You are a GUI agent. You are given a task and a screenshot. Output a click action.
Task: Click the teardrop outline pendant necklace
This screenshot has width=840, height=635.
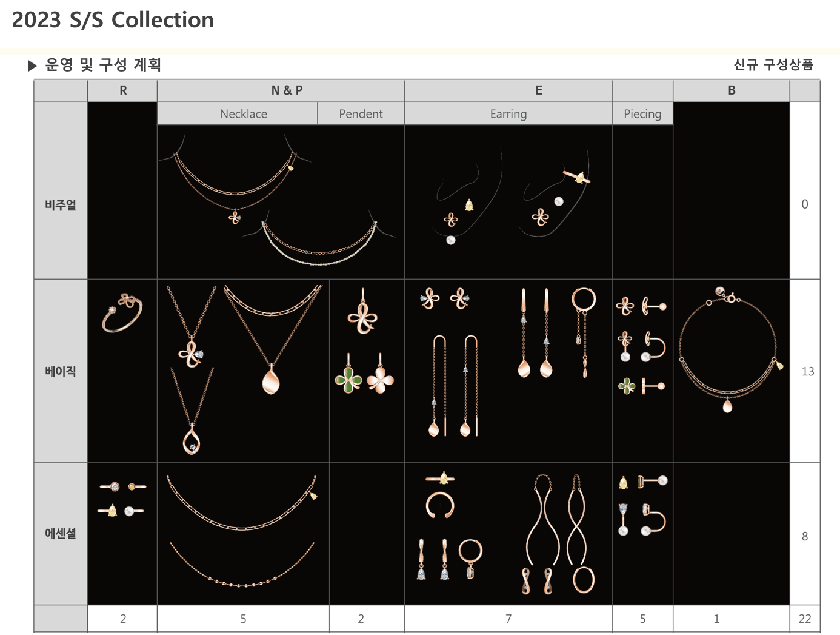click(x=192, y=411)
